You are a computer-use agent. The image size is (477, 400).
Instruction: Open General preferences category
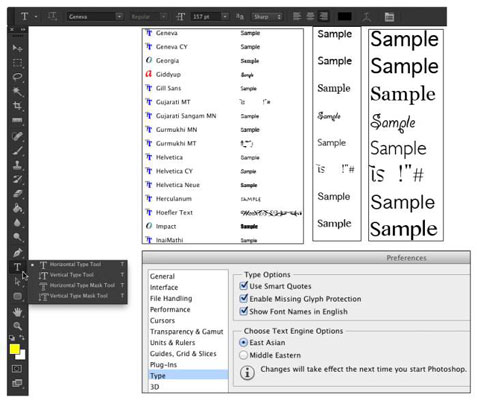162,276
